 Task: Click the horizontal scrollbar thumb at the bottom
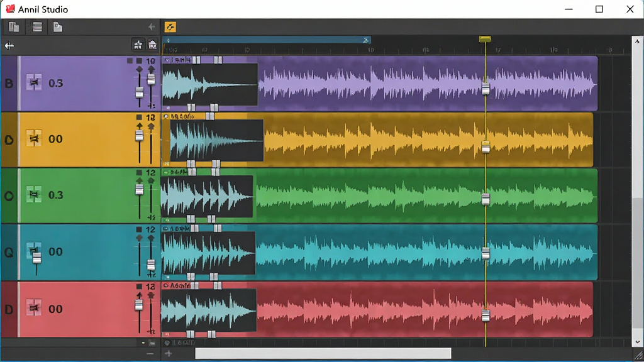coord(323,353)
